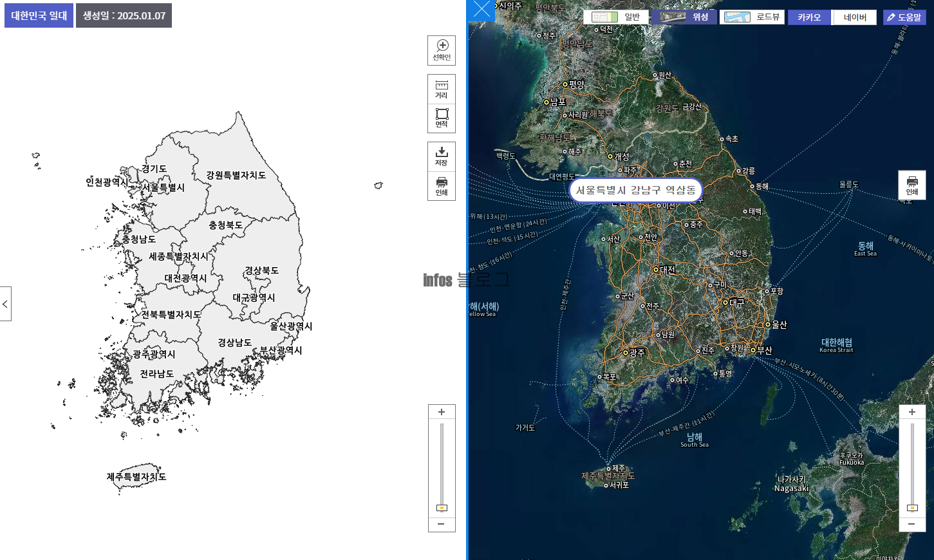Zoom out on the satellite map
934x560 pixels.
click(x=912, y=524)
